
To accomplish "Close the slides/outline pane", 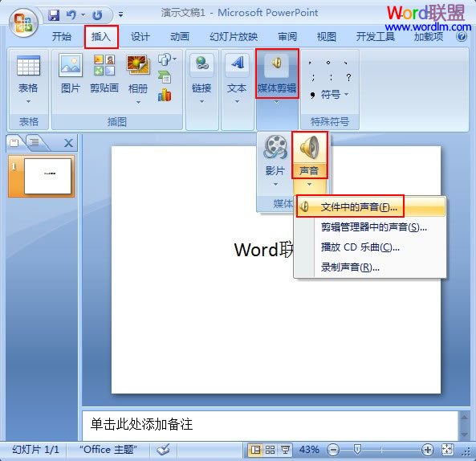I will (x=68, y=143).
